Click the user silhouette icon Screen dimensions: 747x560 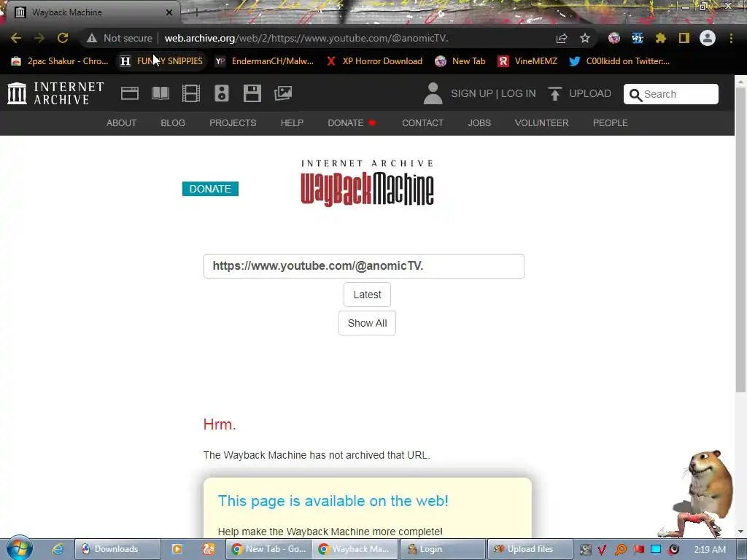coord(433,93)
